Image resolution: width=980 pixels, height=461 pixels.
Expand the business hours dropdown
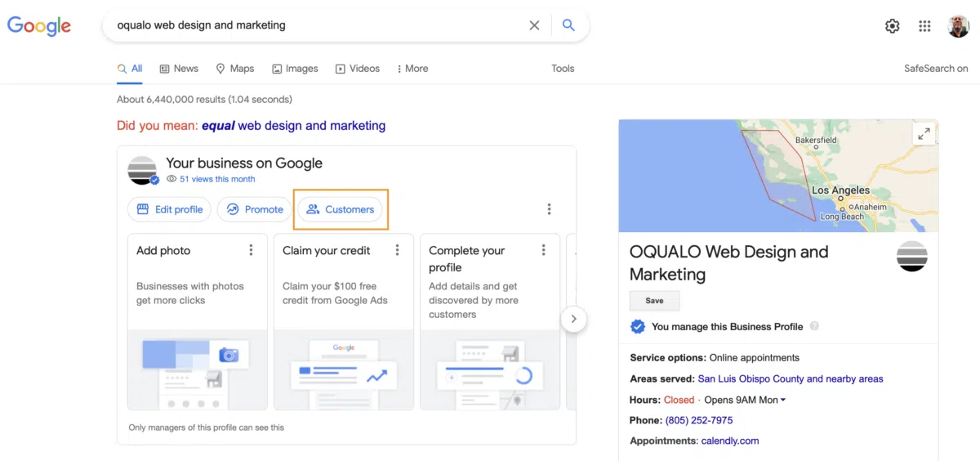tap(783, 401)
